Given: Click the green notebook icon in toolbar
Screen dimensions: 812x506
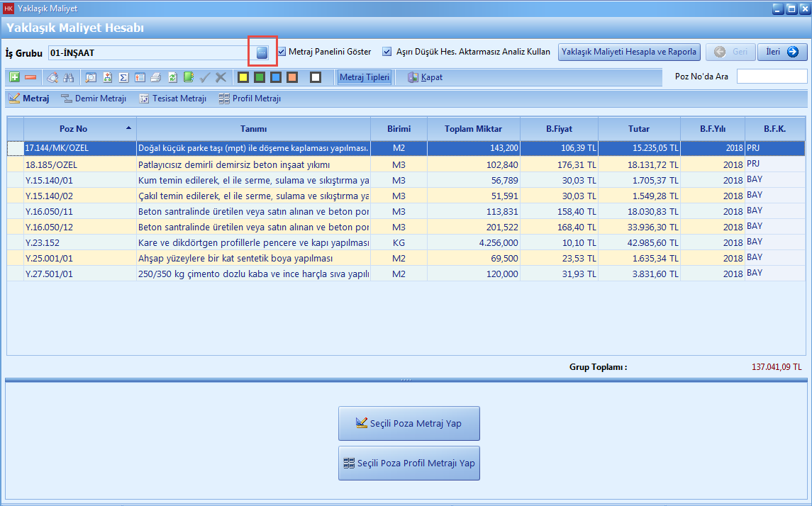Looking at the screenshot, I should [x=188, y=77].
